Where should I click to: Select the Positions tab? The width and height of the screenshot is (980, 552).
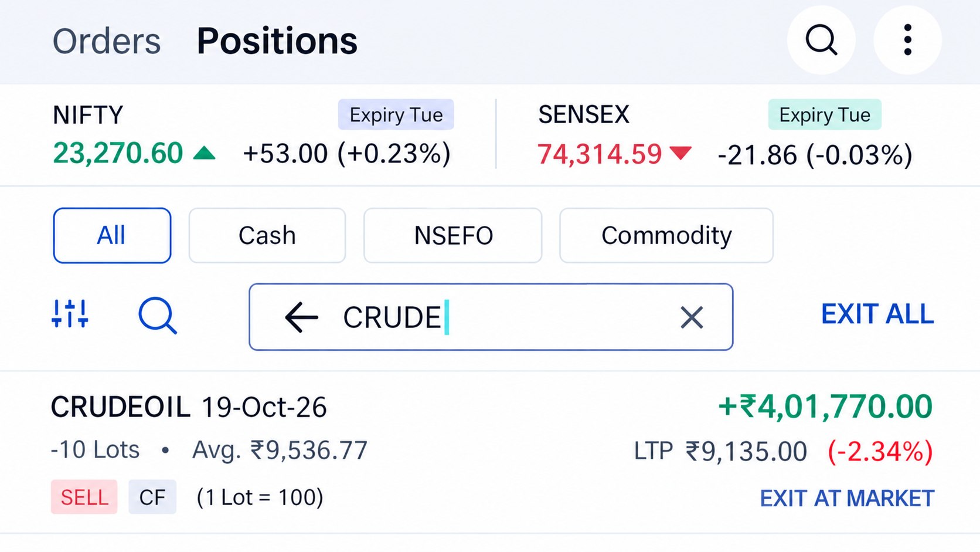tap(277, 41)
